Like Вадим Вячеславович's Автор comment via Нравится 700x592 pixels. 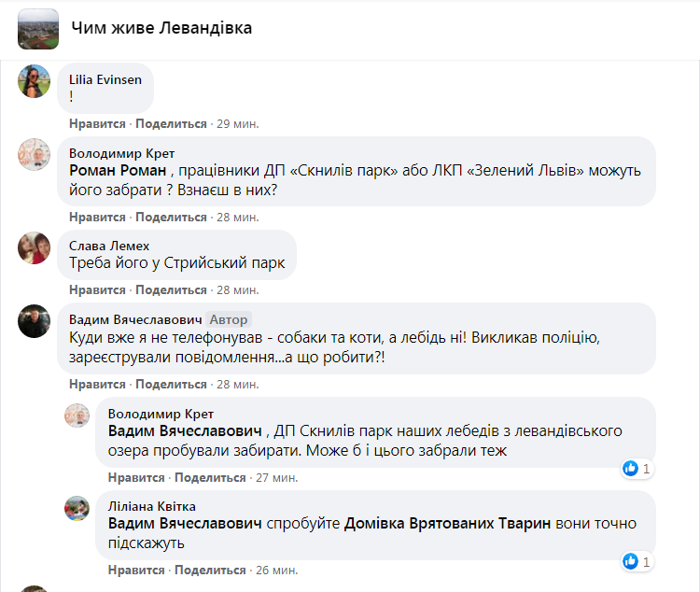(x=97, y=383)
